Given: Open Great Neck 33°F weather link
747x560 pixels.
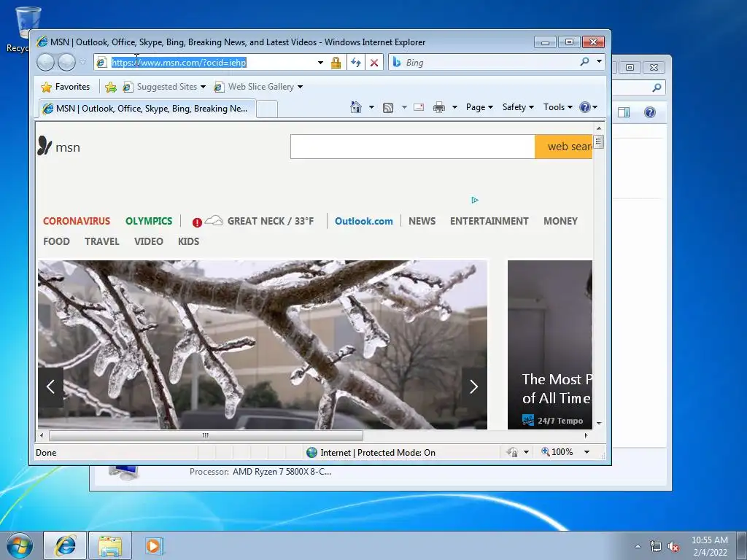Looking at the screenshot, I should [270, 221].
